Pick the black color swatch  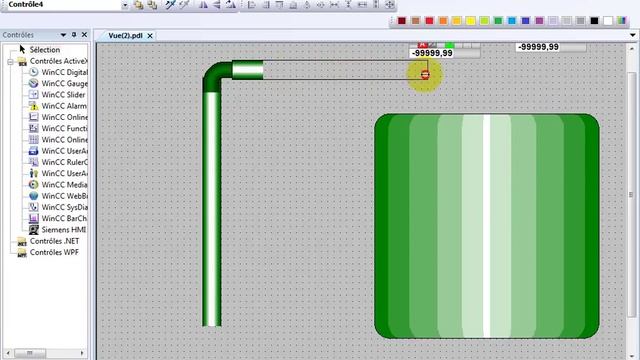(594, 21)
